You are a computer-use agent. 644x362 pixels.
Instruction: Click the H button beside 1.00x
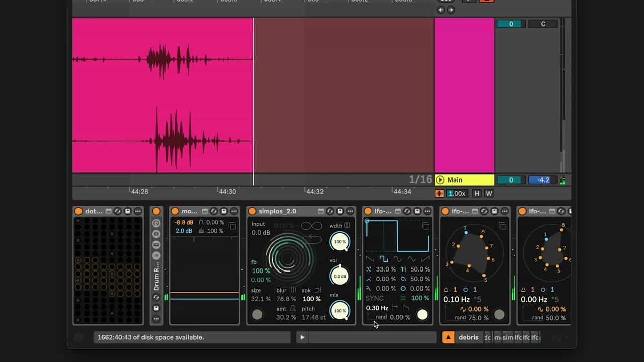click(477, 194)
